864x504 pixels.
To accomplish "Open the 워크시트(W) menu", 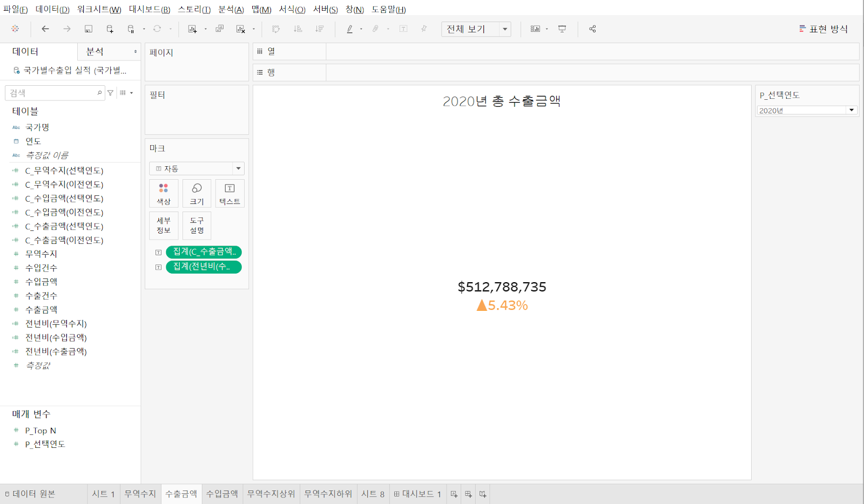I will 99,9.
